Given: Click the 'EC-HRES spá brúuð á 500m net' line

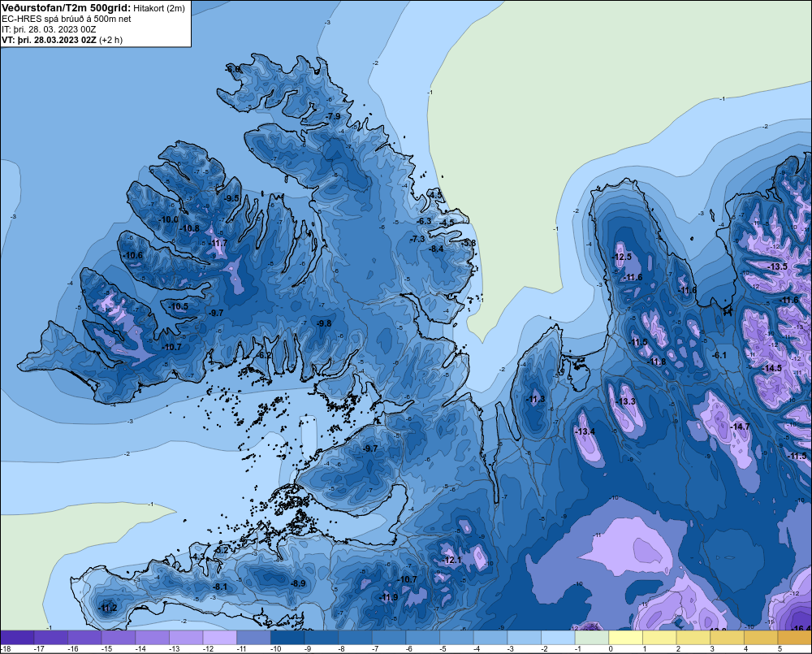Looking at the screenshot, I should pos(67,19).
